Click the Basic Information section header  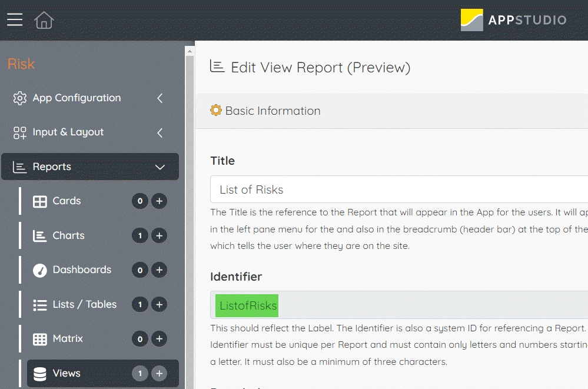click(391, 111)
